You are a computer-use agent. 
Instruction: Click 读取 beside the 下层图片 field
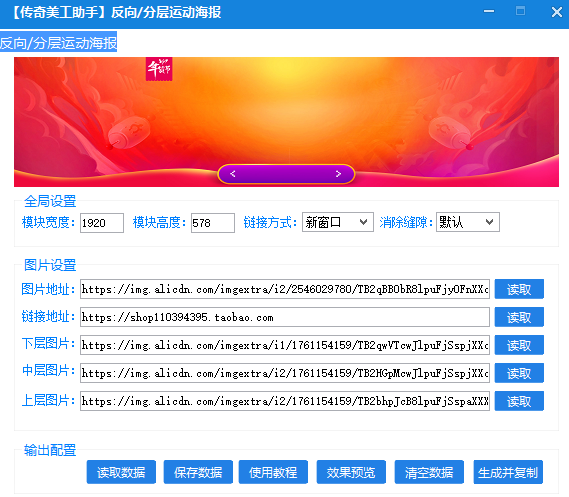[x=519, y=345]
